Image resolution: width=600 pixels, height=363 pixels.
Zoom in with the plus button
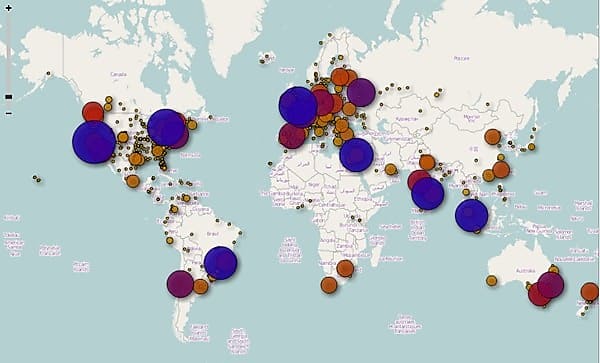(8, 8)
